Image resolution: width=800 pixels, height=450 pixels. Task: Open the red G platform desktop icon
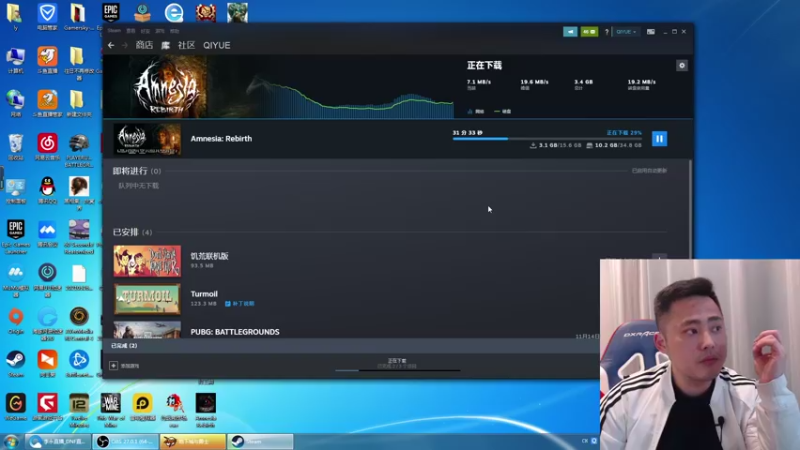click(47, 407)
